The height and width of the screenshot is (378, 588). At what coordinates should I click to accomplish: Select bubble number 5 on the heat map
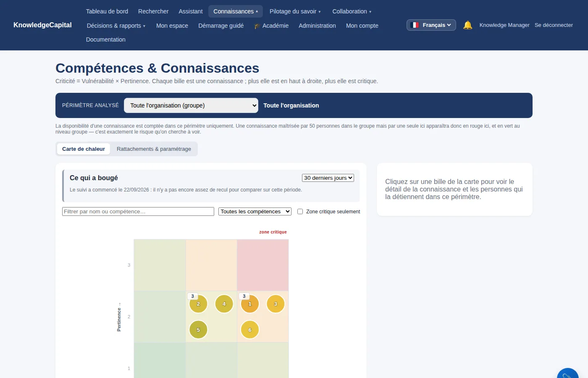pos(198,330)
